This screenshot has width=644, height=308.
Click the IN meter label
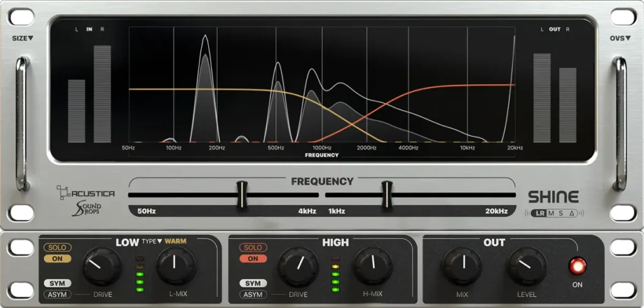[x=89, y=30]
